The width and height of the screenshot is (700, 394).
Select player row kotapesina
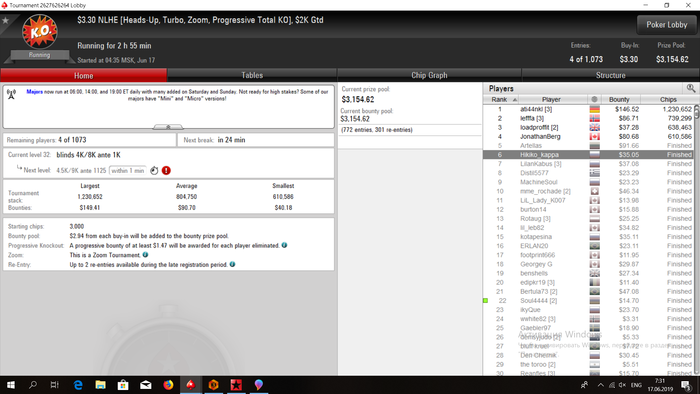coord(588,237)
